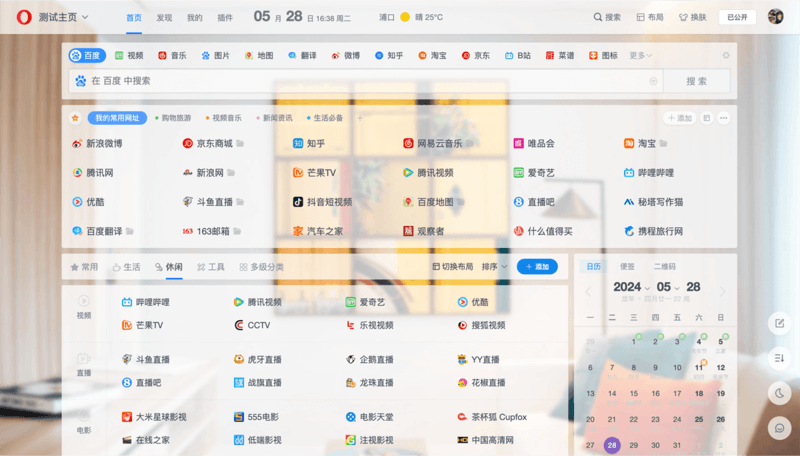Switch to the 首页 tab
The width and height of the screenshot is (800, 456).
coord(134,17)
